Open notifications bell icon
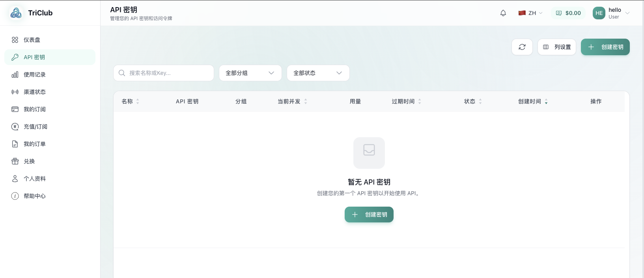The width and height of the screenshot is (644, 278). point(503,13)
